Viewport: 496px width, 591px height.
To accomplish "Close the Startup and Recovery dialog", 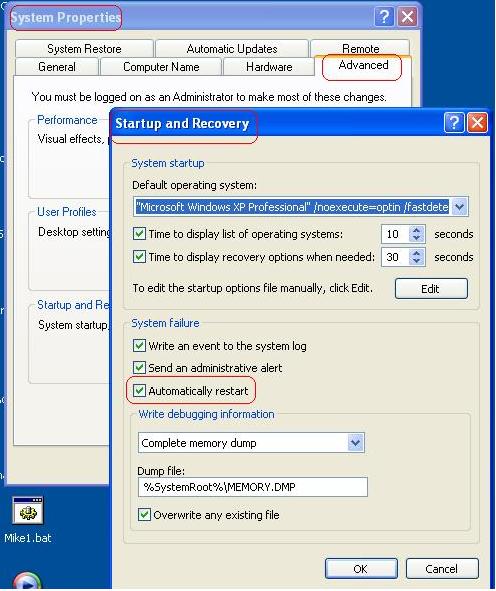I will point(477,122).
